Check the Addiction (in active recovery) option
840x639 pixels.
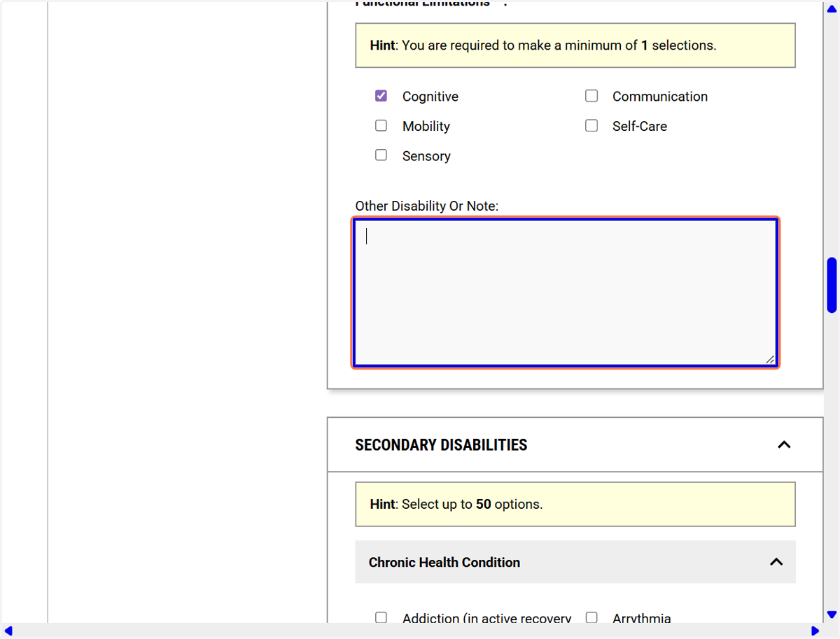[x=381, y=617]
